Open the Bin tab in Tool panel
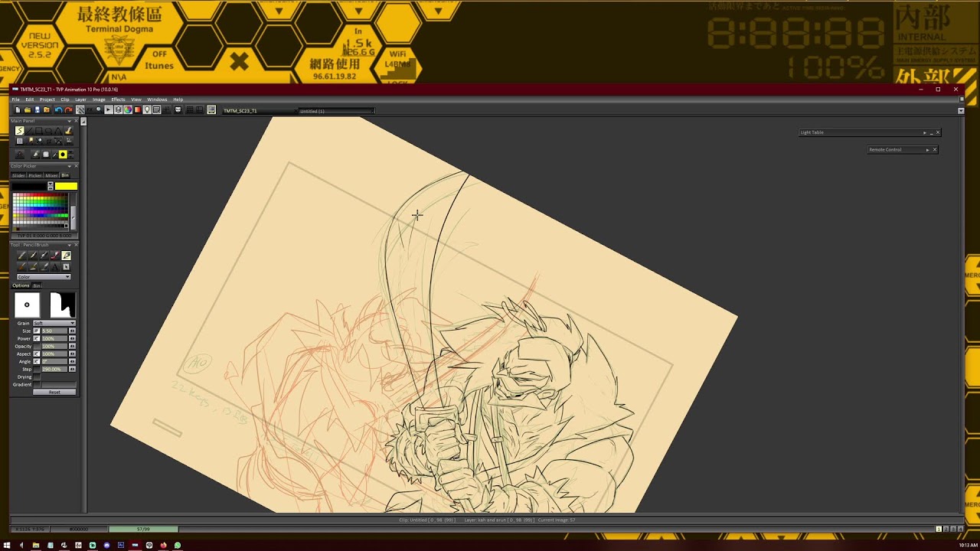 [x=37, y=285]
